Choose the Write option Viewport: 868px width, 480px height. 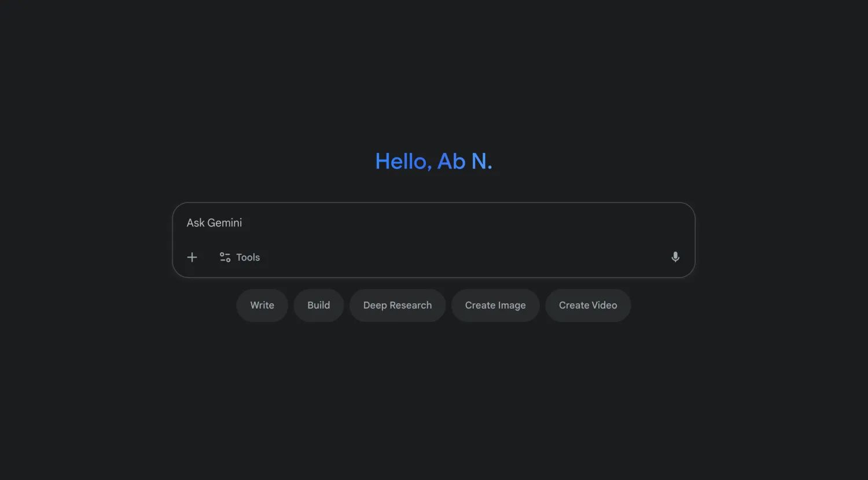pos(262,305)
